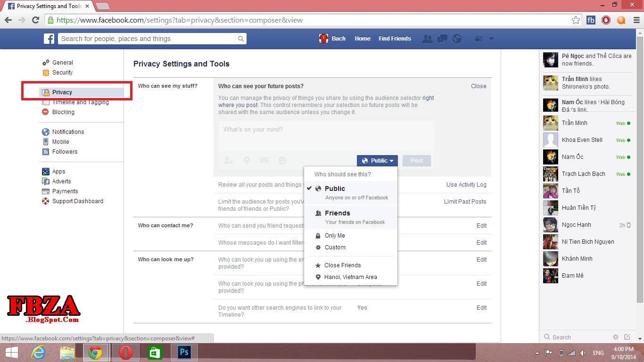Viewport: 644px width, 362px height.
Task: Click the What's on your mind text box
Action: tap(326, 136)
